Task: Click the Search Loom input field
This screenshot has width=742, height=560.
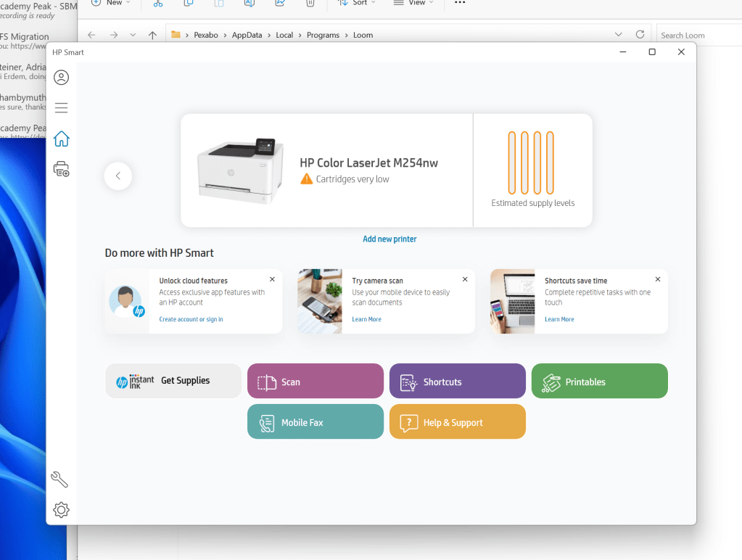Action: coord(699,36)
